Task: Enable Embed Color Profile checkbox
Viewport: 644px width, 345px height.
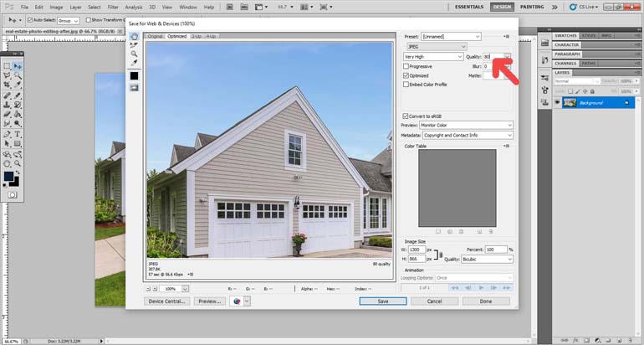Action: 406,85
